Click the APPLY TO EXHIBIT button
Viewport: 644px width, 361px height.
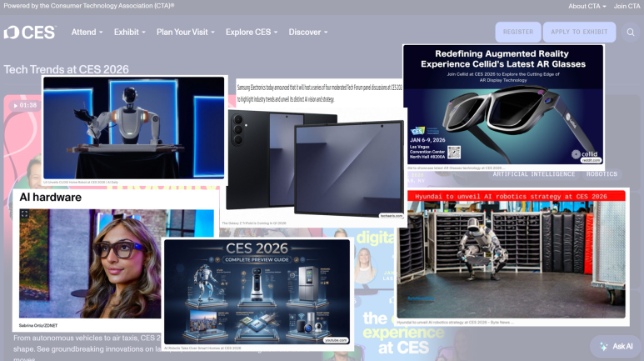579,32
